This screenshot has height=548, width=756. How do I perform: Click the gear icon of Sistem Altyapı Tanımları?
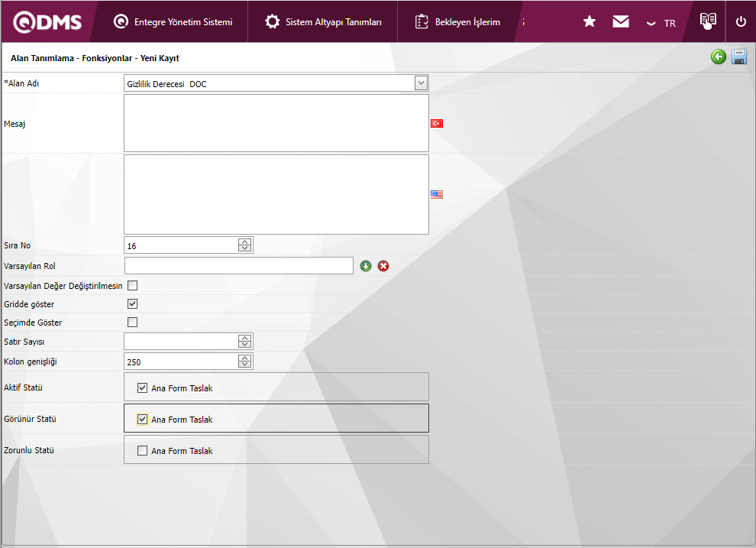coord(273,21)
